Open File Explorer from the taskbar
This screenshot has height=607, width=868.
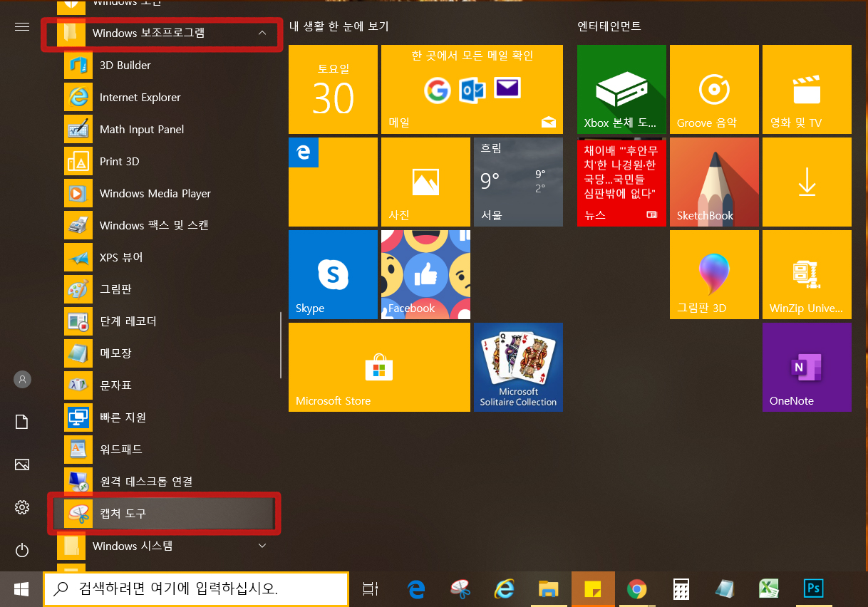click(548, 589)
